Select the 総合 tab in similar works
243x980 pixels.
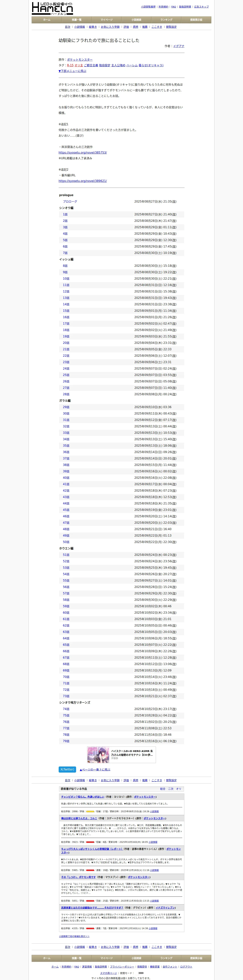pos(163,789)
